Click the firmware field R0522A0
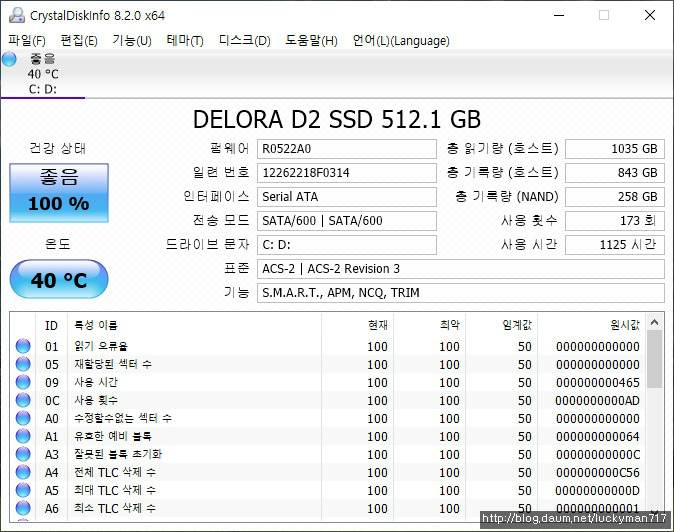Image resolution: width=674 pixels, height=532 pixels. [x=347, y=149]
